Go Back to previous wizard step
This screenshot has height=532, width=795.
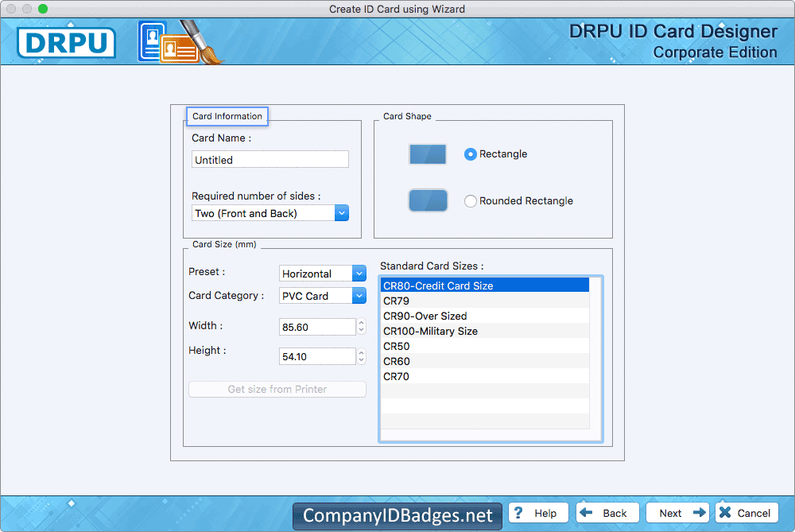(607, 513)
